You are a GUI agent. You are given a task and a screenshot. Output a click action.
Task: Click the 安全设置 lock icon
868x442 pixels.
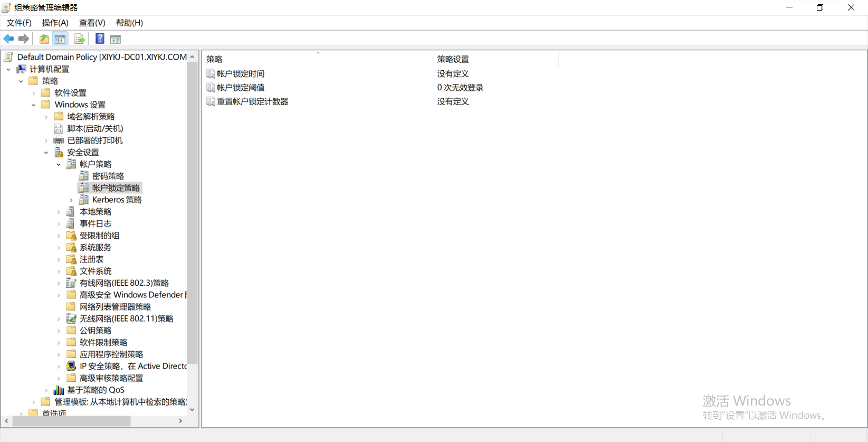coord(59,152)
